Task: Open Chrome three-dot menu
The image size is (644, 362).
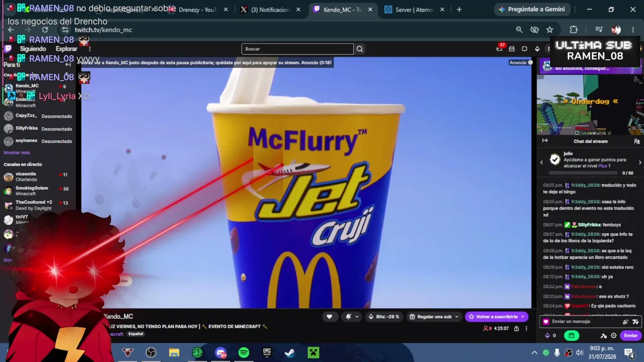Action: click(x=632, y=30)
